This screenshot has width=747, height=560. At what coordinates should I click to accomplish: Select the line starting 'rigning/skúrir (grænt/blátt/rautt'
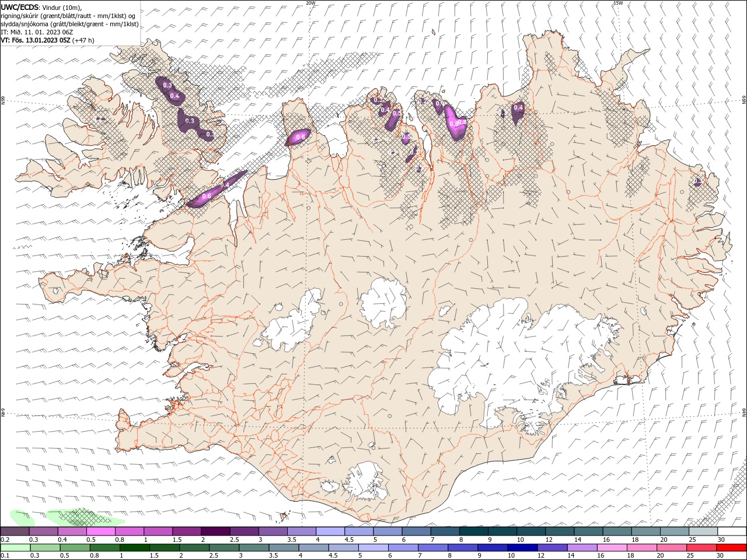click(x=68, y=16)
